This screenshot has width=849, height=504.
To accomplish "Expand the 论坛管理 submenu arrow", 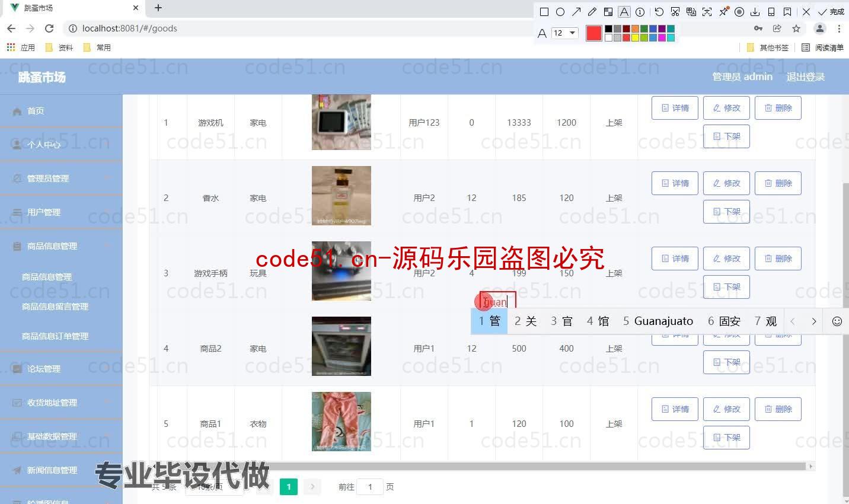I will (x=107, y=369).
